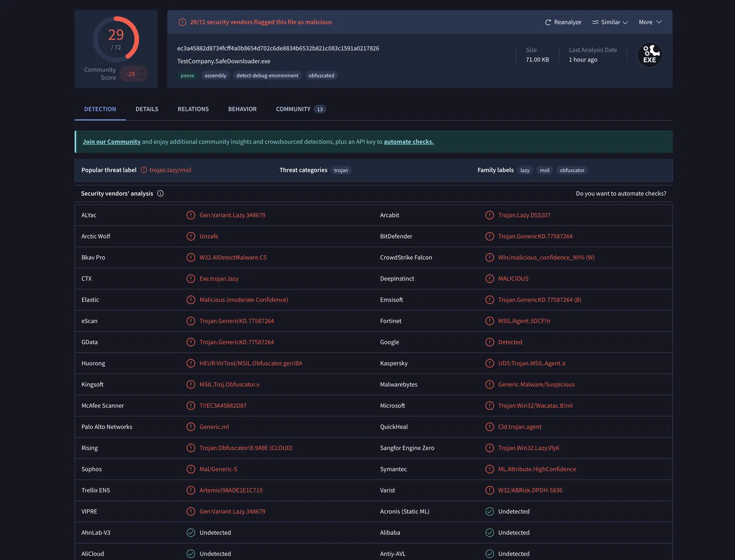This screenshot has height=560, width=735.
Task: Click the alert icon for Huorong result
Action: click(x=191, y=363)
